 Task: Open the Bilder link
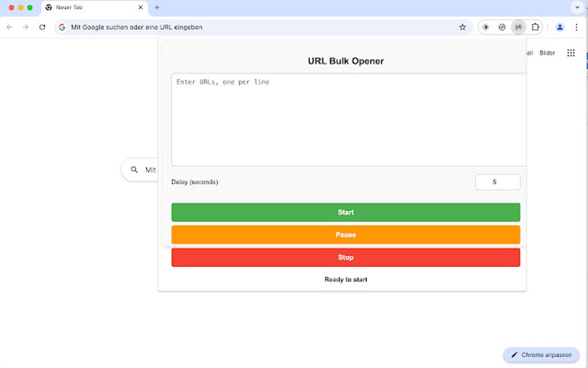click(x=546, y=52)
